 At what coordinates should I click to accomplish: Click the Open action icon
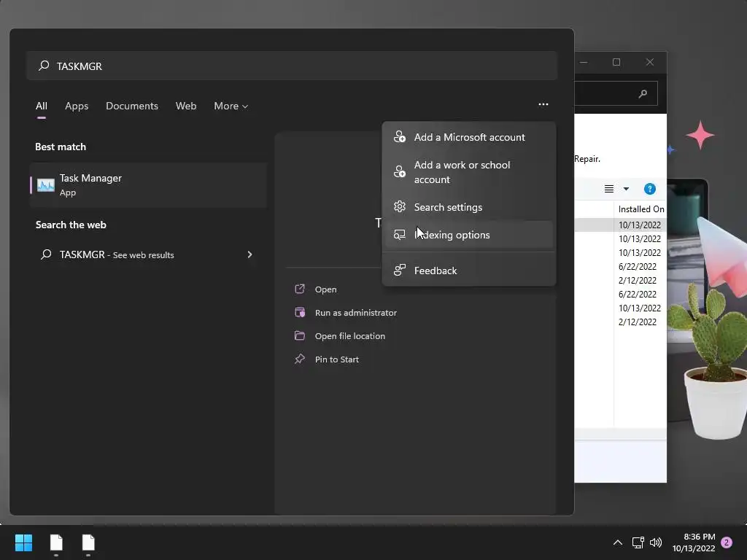(x=300, y=289)
